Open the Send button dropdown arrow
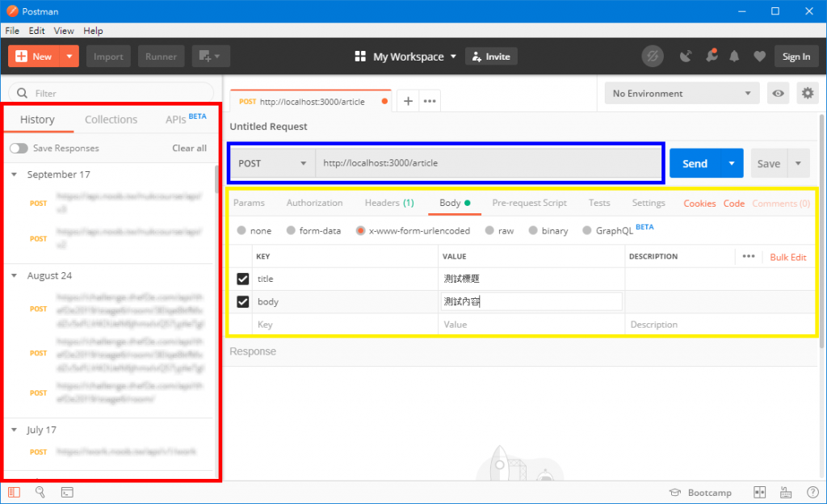The height and width of the screenshot is (504, 827). coord(732,163)
